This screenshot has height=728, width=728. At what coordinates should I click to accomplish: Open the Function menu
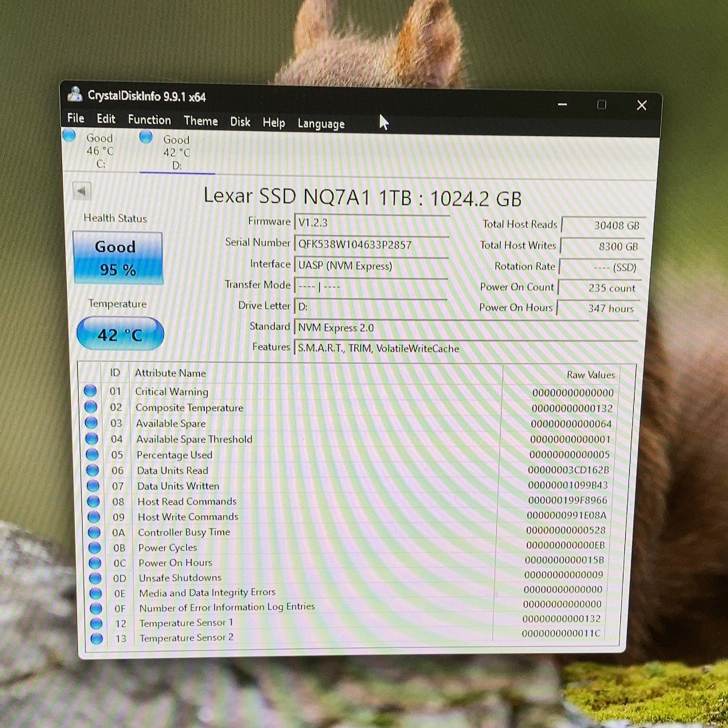coord(149,120)
